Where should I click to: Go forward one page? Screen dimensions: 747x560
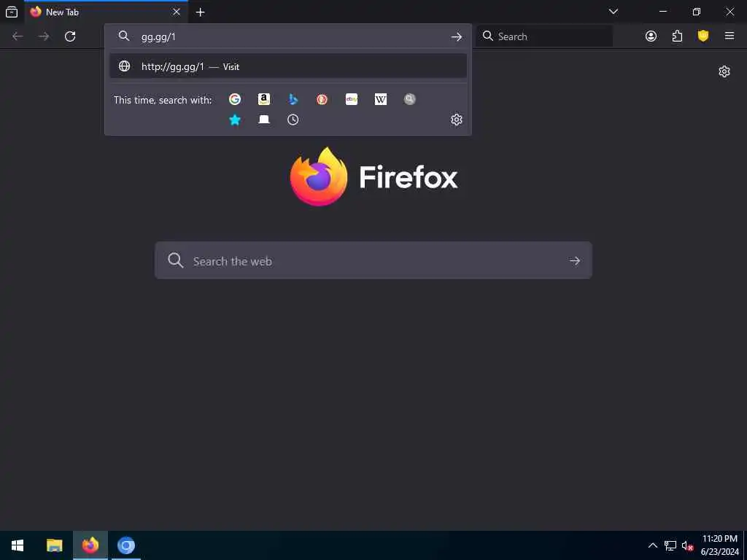coord(44,36)
